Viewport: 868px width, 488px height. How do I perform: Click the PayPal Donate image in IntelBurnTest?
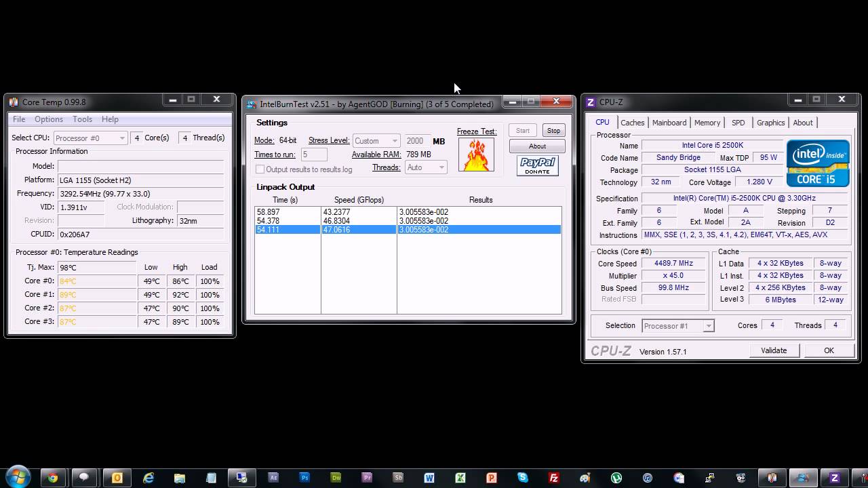[x=537, y=165]
